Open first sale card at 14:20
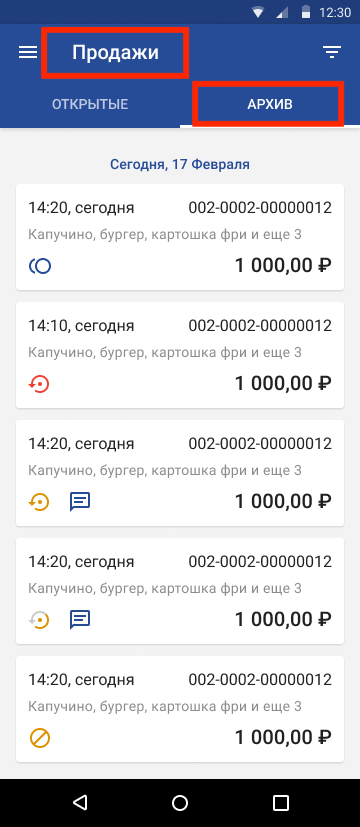The height and width of the screenshot is (827, 360). (x=180, y=237)
